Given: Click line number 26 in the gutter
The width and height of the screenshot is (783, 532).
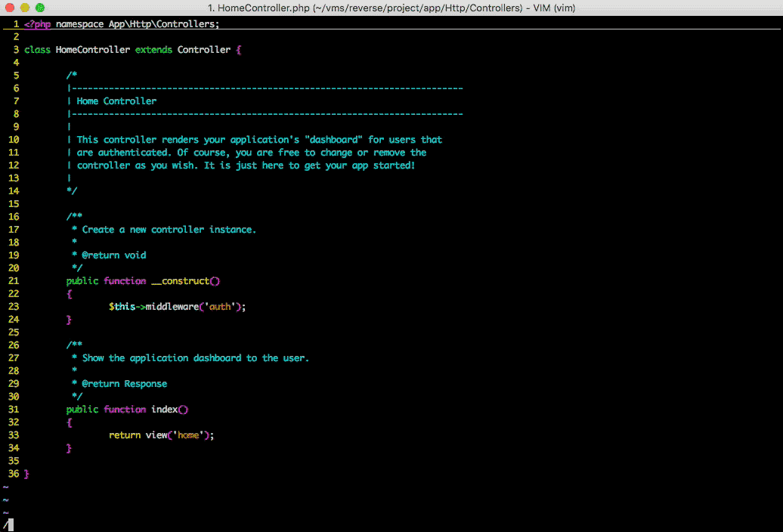Looking at the screenshot, I should (14, 345).
